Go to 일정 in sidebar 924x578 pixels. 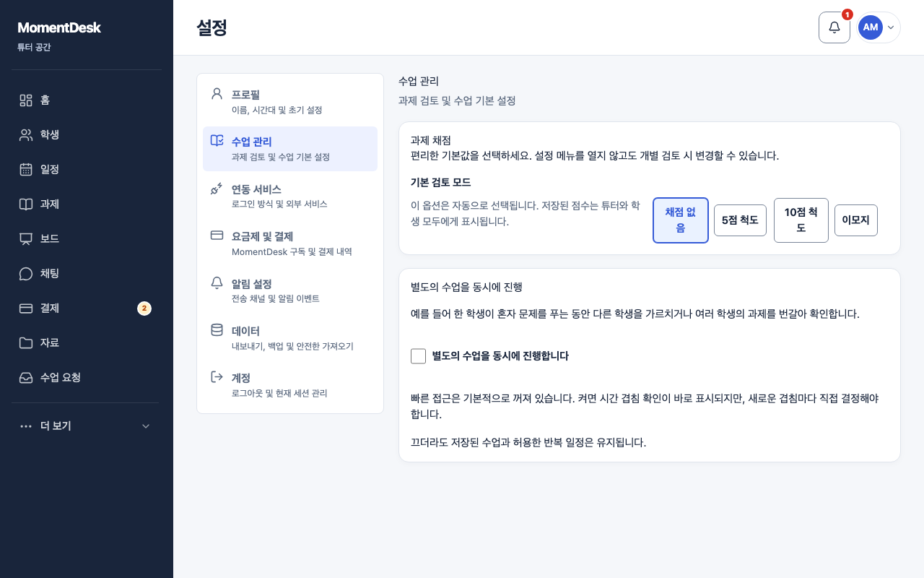click(x=87, y=170)
